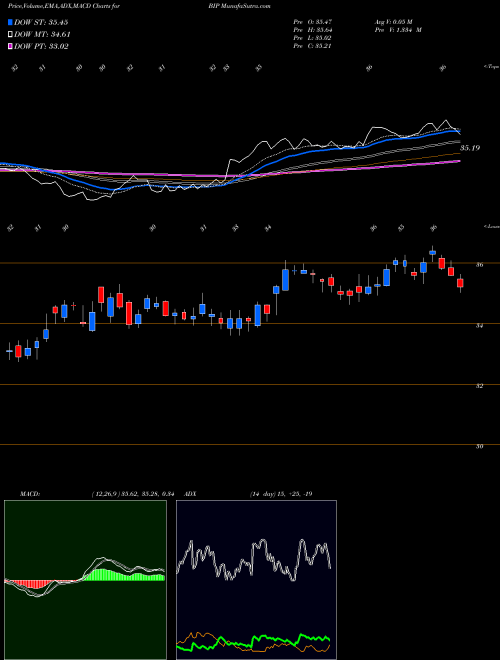Screen dimensions: 500x660
Task: Click the 'Pre O: 35.47' value
Action: coord(313,21)
